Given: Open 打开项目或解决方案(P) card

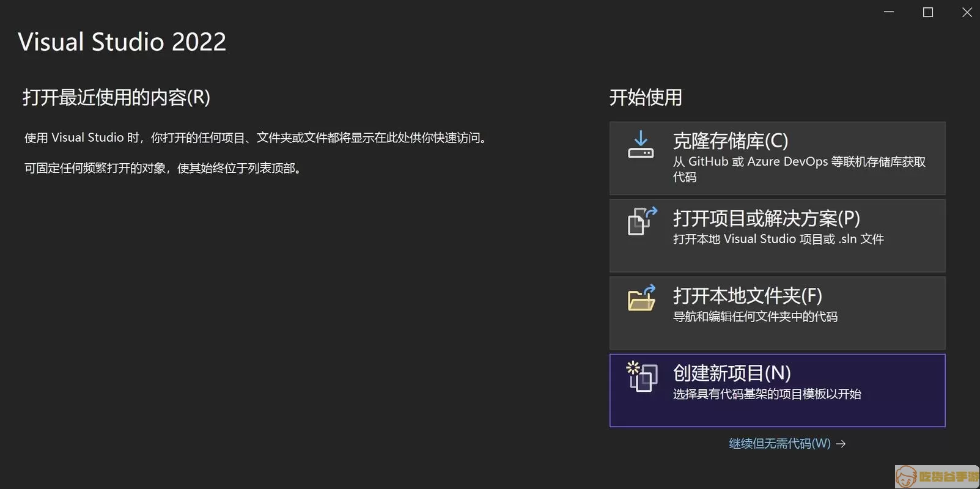Looking at the screenshot, I should click(777, 235).
